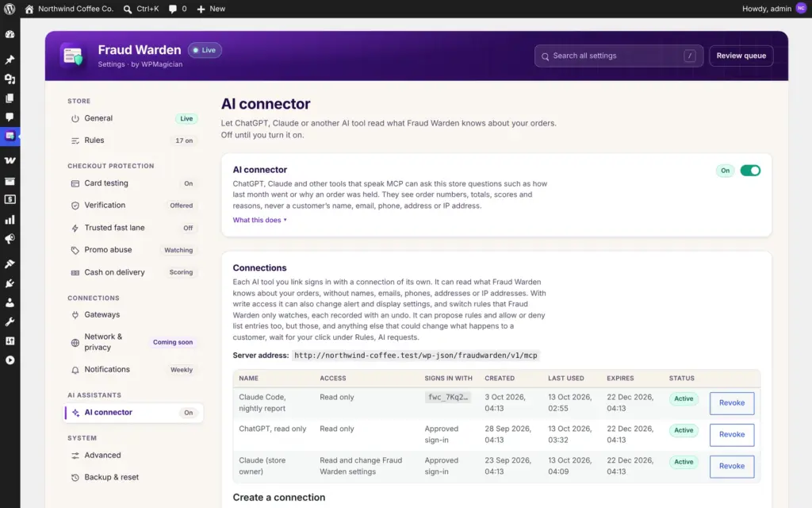Click the NAME column header
Screen dimensions: 812x508
point(248,379)
